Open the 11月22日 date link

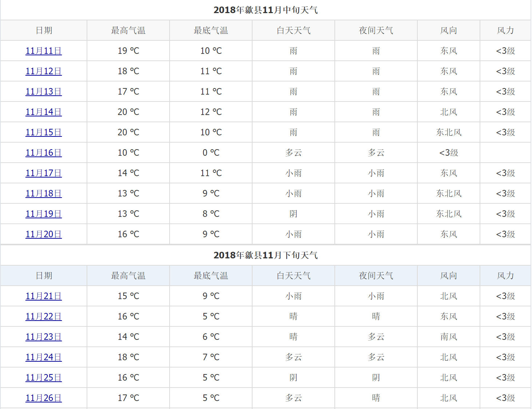coord(44,317)
